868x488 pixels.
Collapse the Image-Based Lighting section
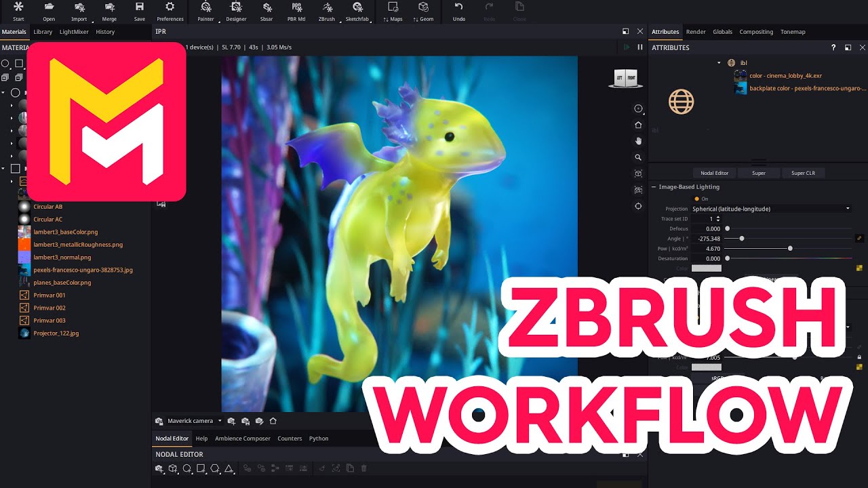[654, 187]
